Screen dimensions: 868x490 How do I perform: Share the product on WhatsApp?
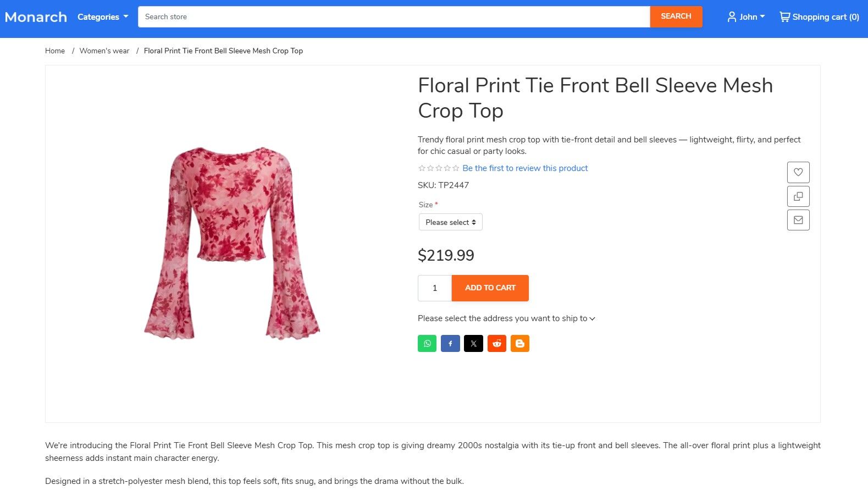(427, 343)
